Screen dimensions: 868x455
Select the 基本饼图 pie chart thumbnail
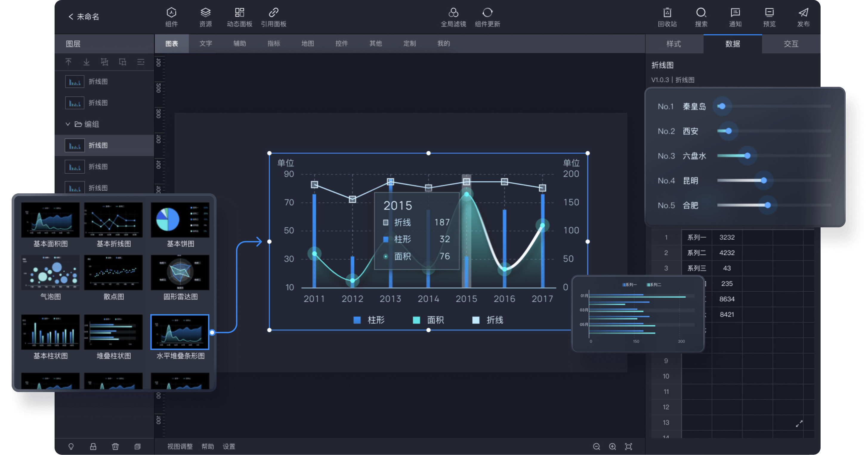[180, 220]
